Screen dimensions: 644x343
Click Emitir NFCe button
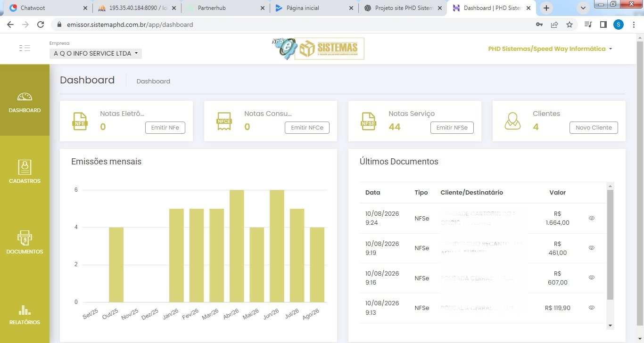[x=307, y=128]
